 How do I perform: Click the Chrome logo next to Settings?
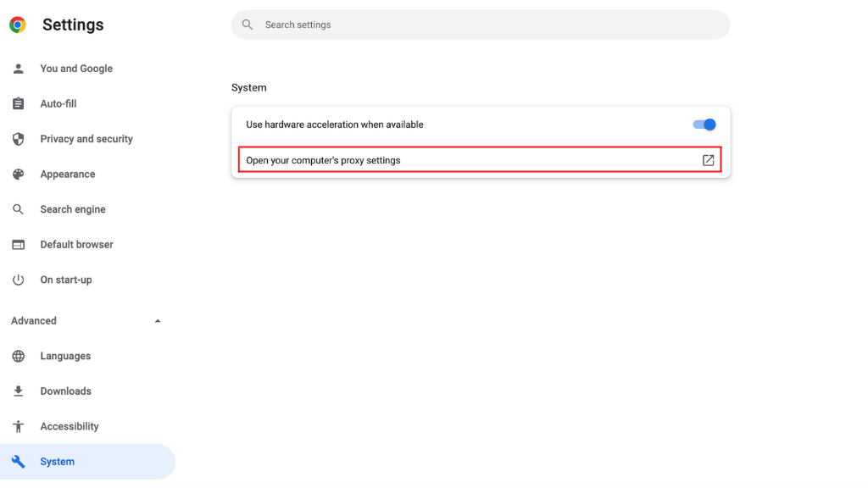click(x=16, y=25)
